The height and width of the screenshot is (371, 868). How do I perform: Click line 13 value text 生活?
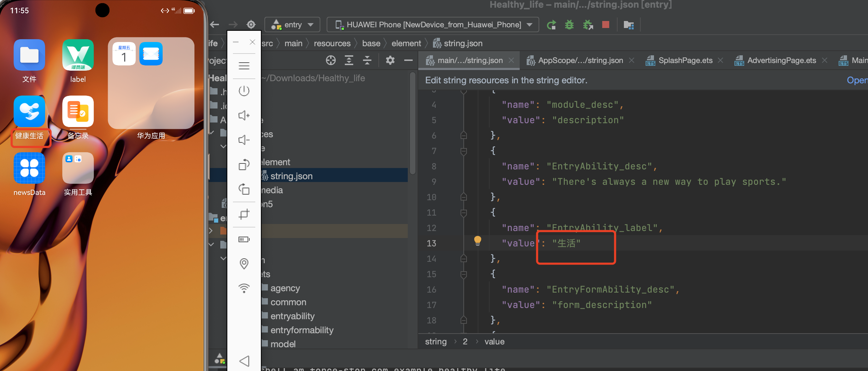pyautogui.click(x=567, y=243)
